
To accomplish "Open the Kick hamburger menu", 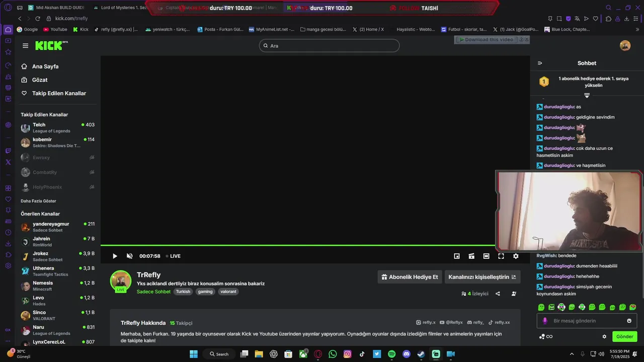I will (25, 46).
